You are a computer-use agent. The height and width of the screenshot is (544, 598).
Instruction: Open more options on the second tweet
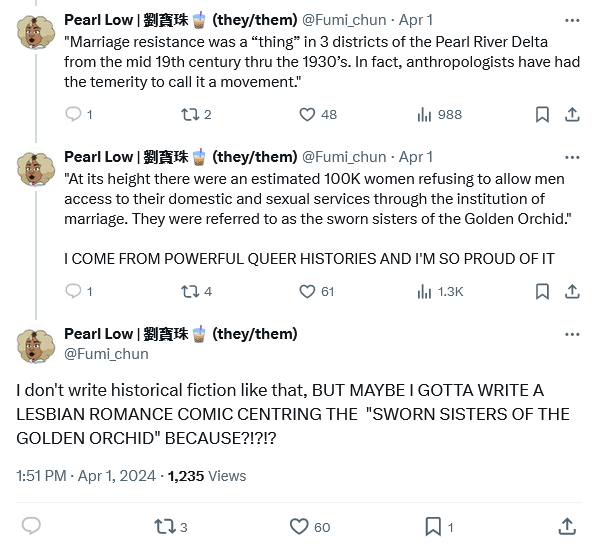point(572,157)
